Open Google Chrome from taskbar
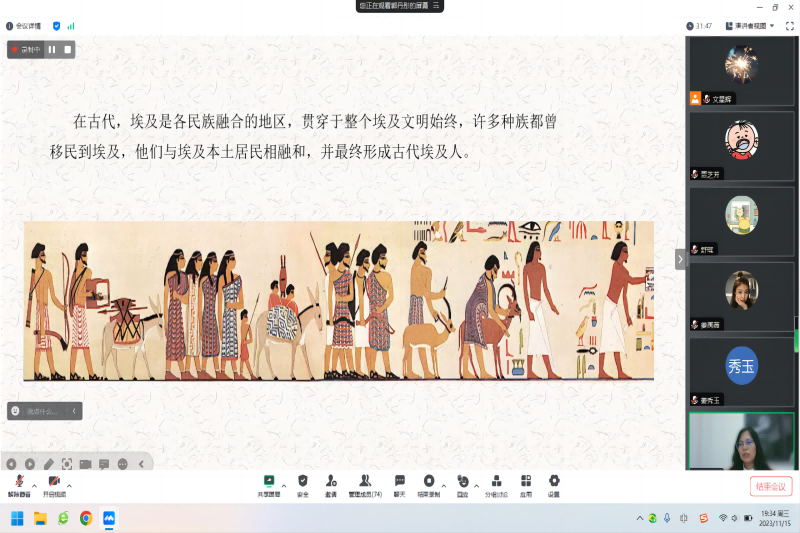800x533 pixels. click(x=86, y=519)
